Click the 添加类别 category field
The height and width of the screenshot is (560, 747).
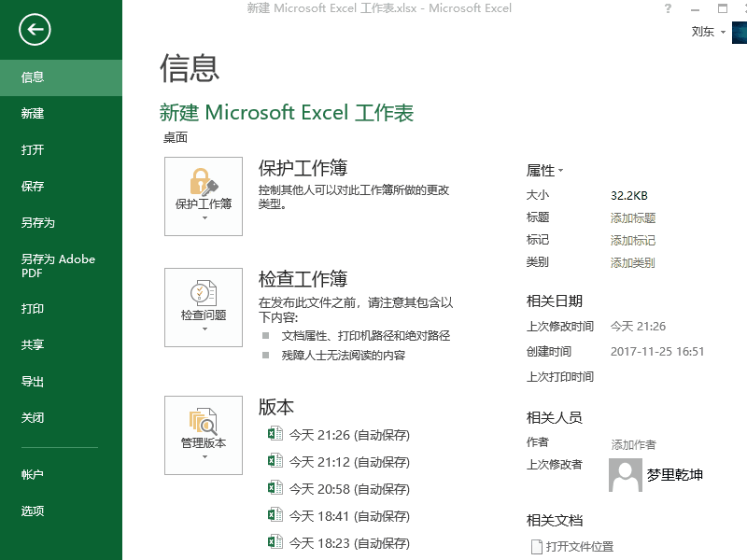(x=633, y=263)
